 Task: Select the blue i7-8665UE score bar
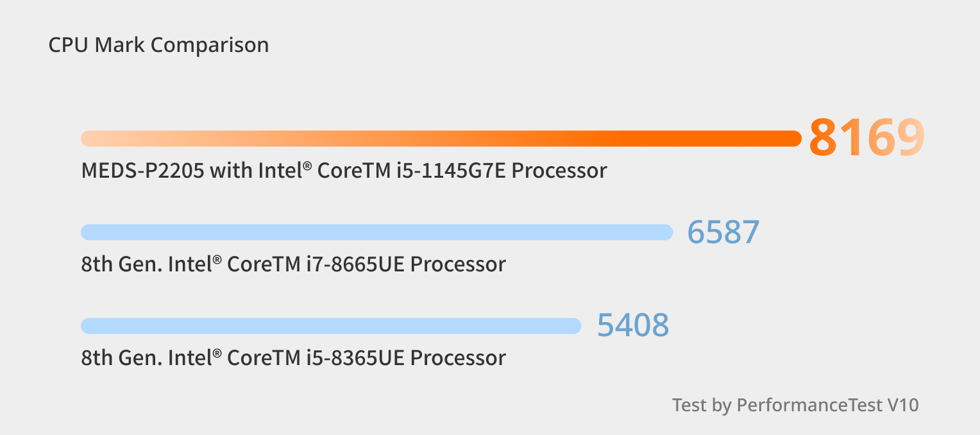pos(377,232)
